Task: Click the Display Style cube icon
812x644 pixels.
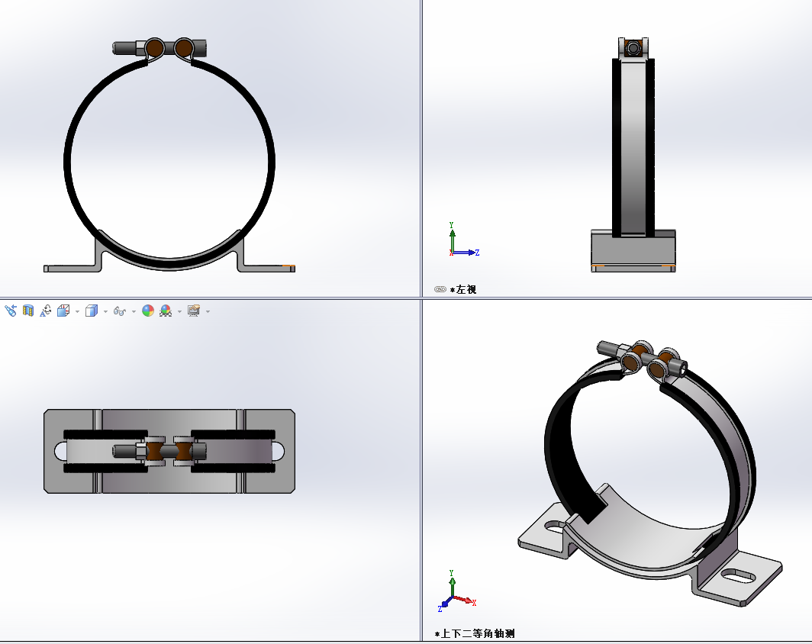Action: [91, 311]
